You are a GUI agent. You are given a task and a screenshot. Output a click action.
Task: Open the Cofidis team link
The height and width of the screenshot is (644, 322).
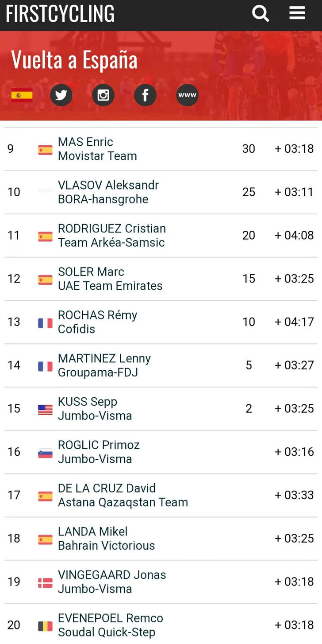77,329
